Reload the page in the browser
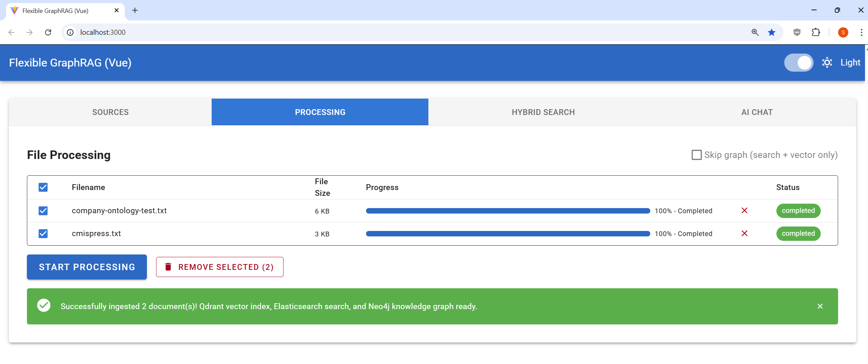This screenshot has width=868, height=364. click(48, 32)
